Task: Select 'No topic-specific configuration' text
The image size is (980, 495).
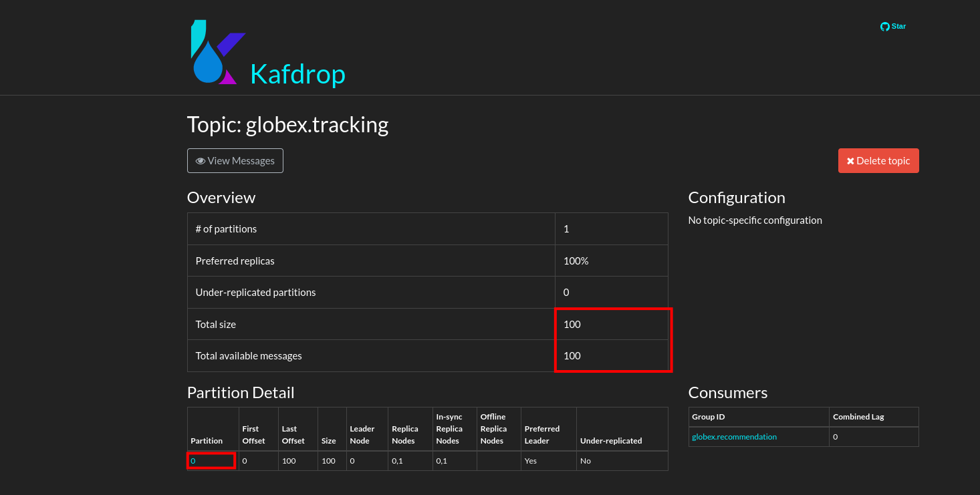Action: 755,220
